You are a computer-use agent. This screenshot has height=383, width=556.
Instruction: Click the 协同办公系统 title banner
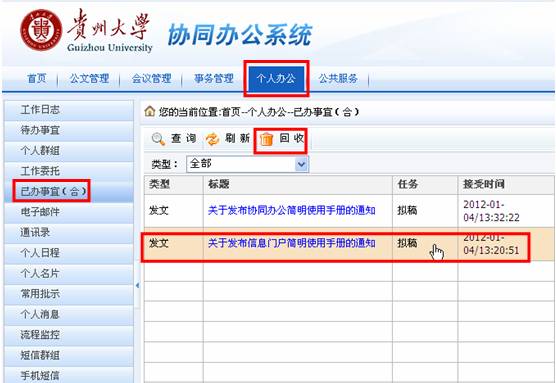[x=240, y=35]
